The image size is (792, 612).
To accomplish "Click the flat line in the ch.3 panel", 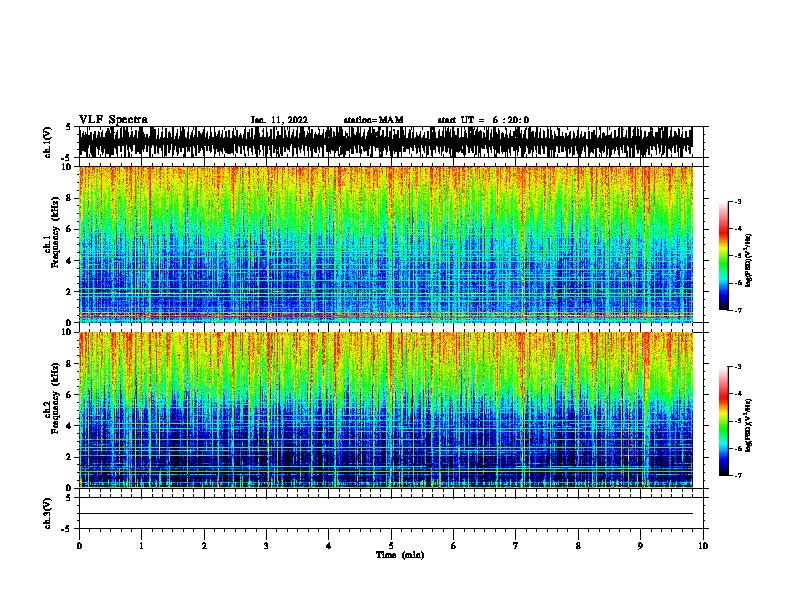I will tap(386, 514).
